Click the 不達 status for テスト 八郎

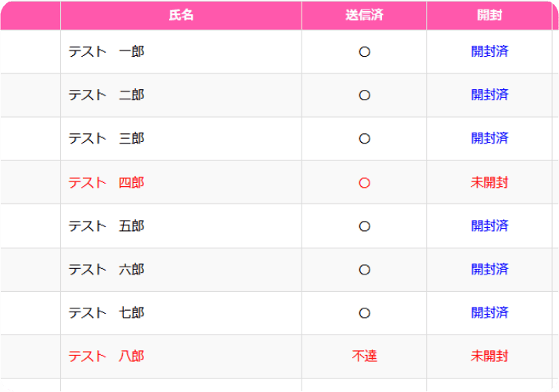pyautogui.click(x=364, y=357)
